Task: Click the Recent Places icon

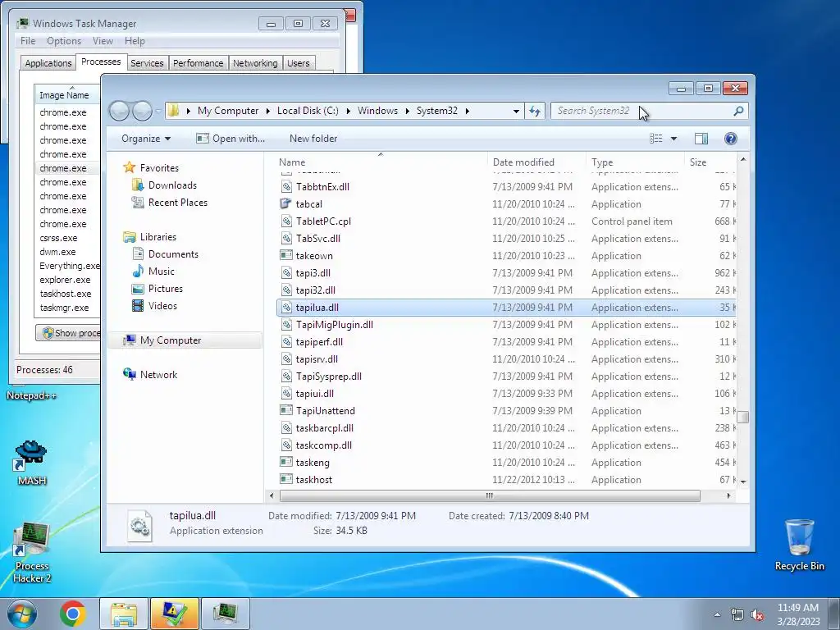Action: point(138,203)
